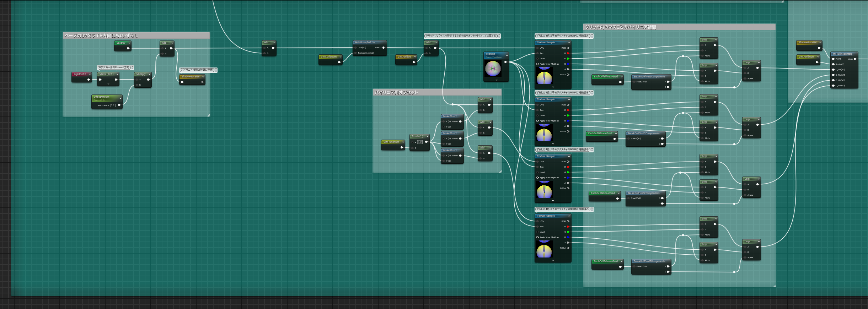Click the B input pin on Divide(1,) node
868x309 pixels.
[412, 148]
